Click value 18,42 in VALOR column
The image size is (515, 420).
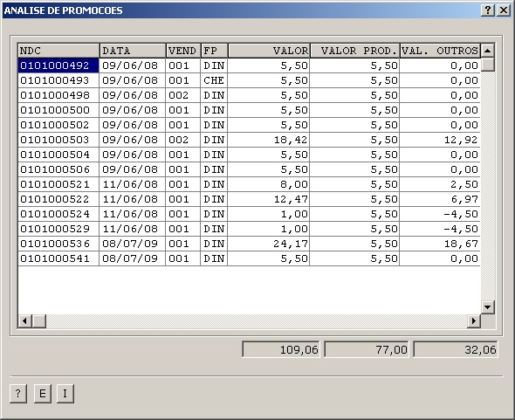[269, 140]
